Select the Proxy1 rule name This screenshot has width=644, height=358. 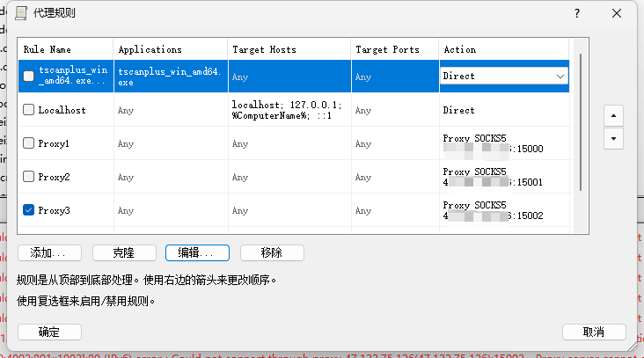54,143
